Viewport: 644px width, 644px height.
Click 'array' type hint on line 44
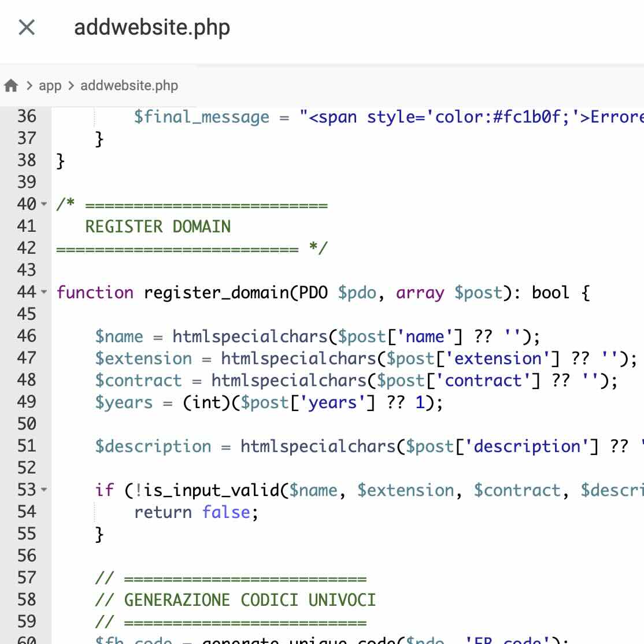coord(420,293)
